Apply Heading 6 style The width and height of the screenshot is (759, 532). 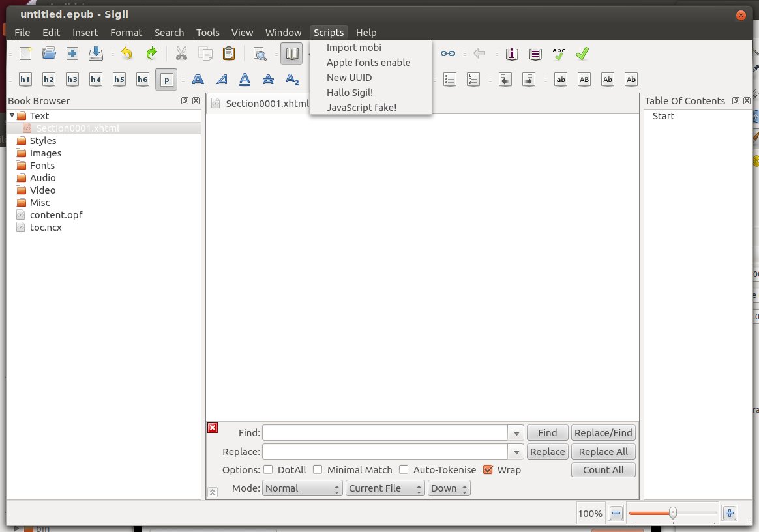[x=143, y=80]
